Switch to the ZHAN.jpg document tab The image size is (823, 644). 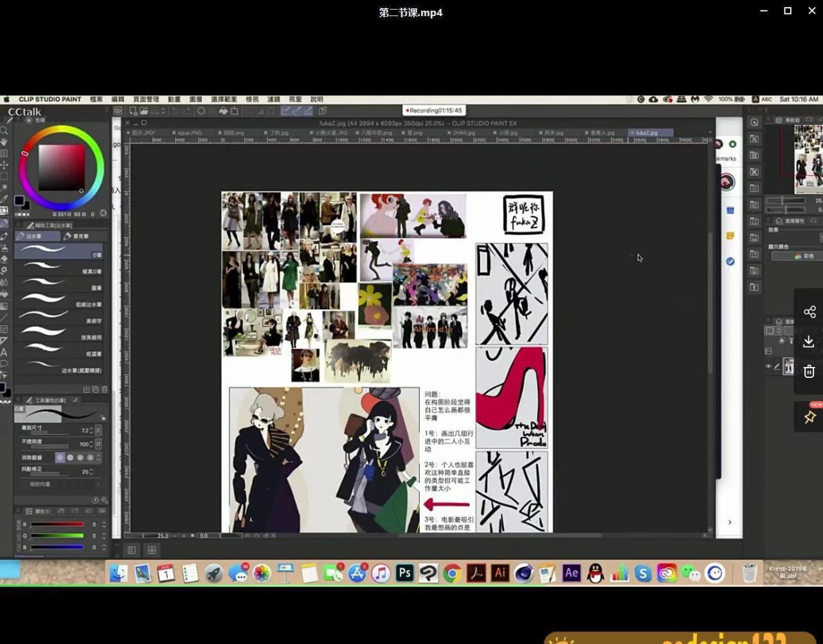click(x=463, y=132)
